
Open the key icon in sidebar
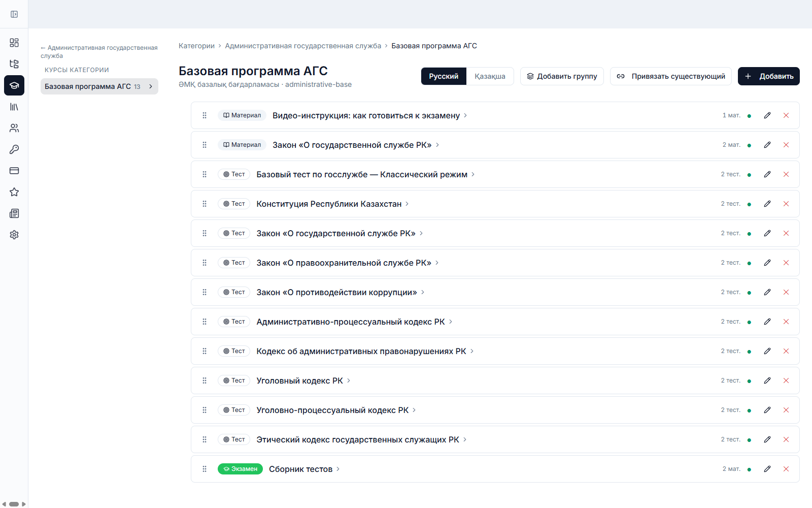click(x=14, y=149)
